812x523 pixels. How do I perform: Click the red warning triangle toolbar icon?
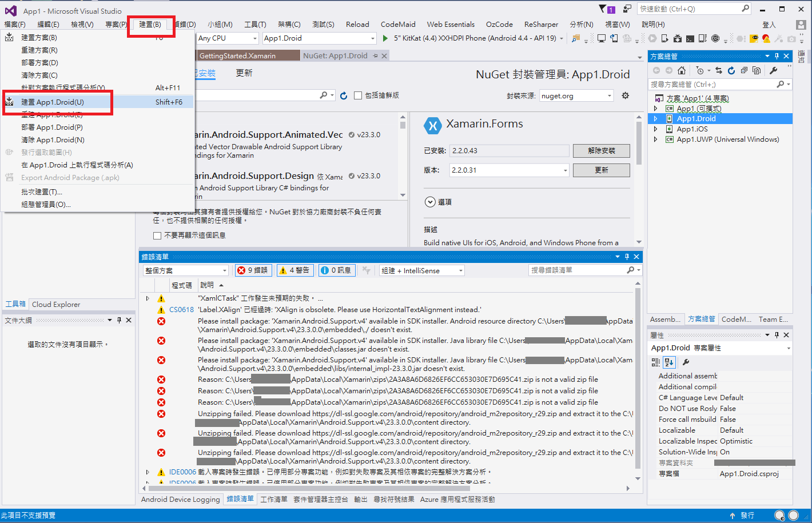coord(766,38)
